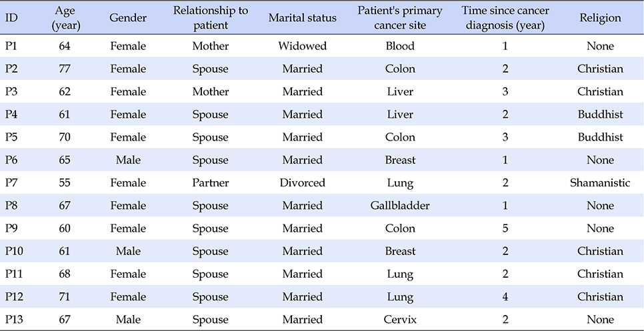Select the Relationship to patient header

click(x=211, y=18)
